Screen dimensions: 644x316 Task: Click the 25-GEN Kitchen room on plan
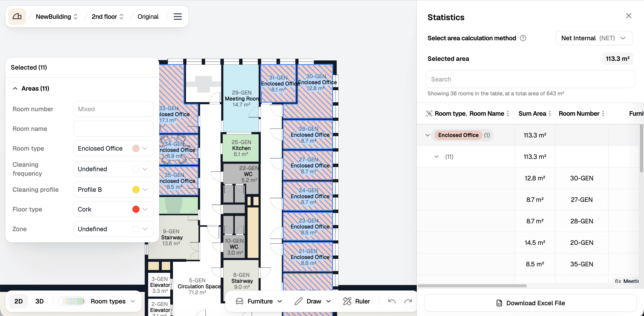241,148
